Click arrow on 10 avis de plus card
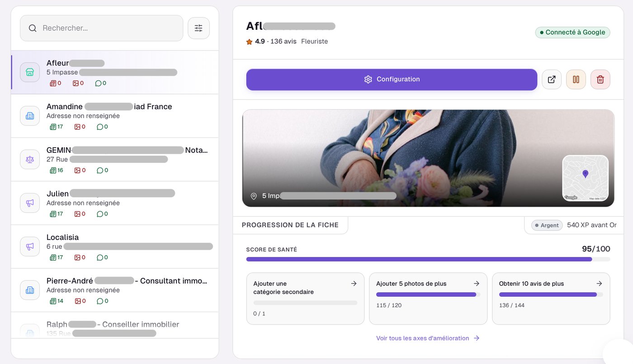The width and height of the screenshot is (633, 364). (x=599, y=284)
